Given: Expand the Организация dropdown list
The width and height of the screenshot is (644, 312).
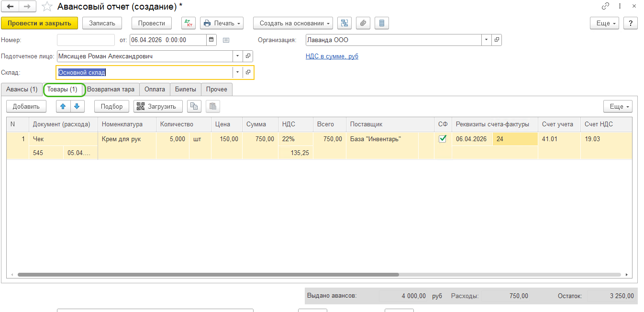Looking at the screenshot, I should click(486, 40).
